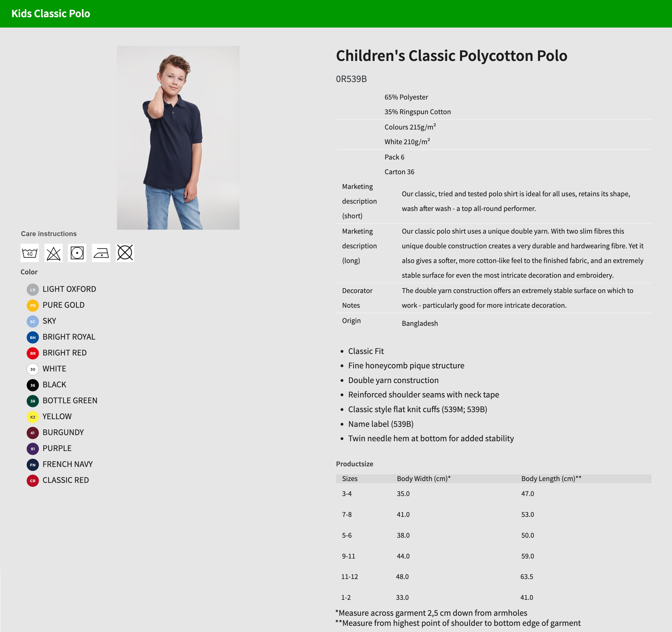This screenshot has width=672, height=632.
Task: Click the Kids Classic Polo header title
Action: tap(51, 13)
